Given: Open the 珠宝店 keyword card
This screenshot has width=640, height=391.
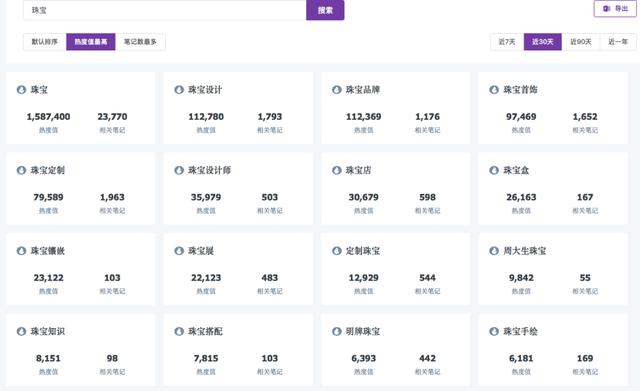Looking at the screenshot, I should [x=396, y=189].
